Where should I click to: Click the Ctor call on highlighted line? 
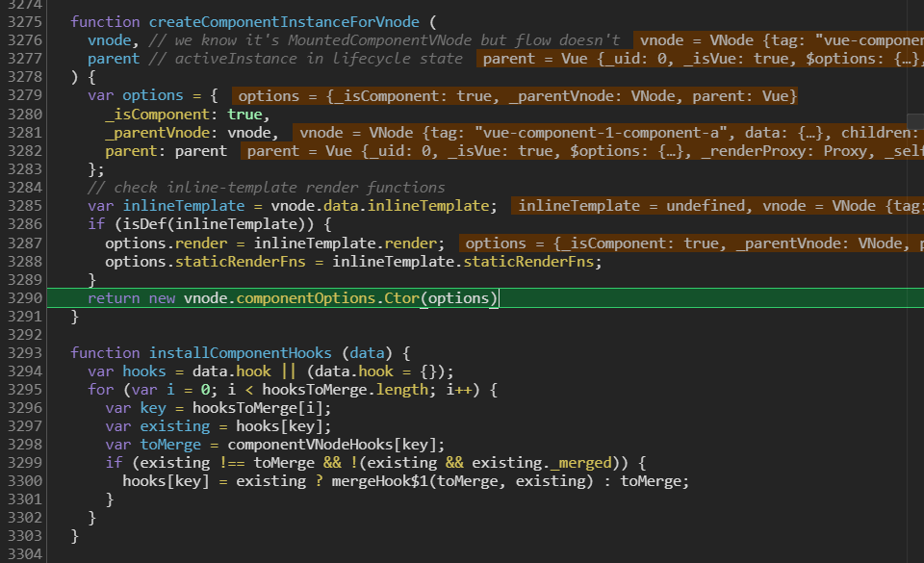(401, 298)
